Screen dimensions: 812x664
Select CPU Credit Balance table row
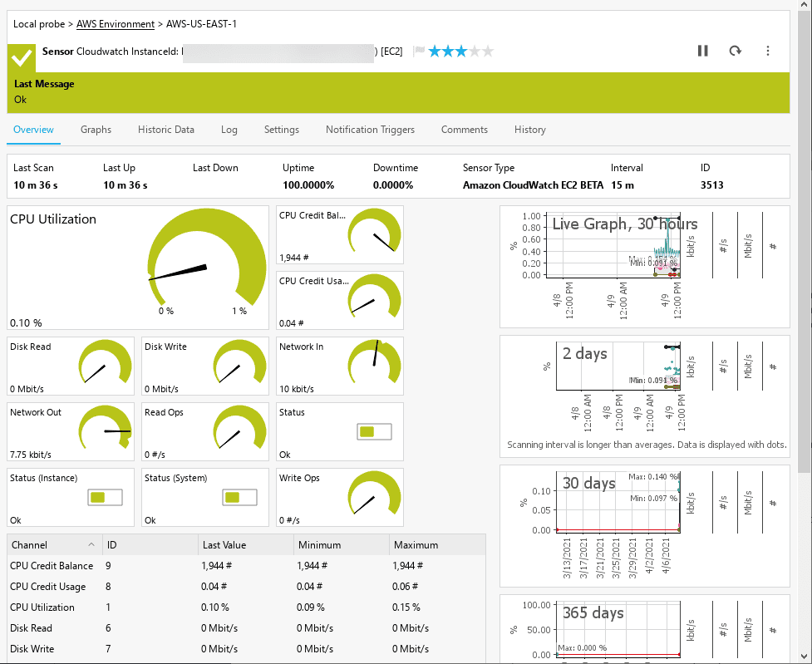click(x=247, y=566)
